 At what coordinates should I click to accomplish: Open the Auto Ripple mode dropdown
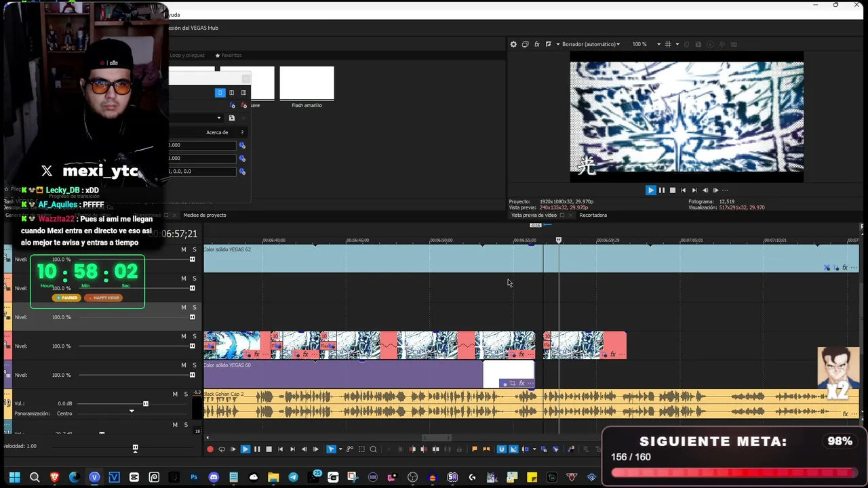click(534, 449)
